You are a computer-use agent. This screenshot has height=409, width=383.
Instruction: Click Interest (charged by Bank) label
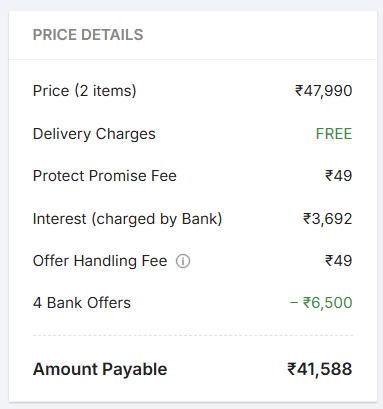[x=127, y=219]
